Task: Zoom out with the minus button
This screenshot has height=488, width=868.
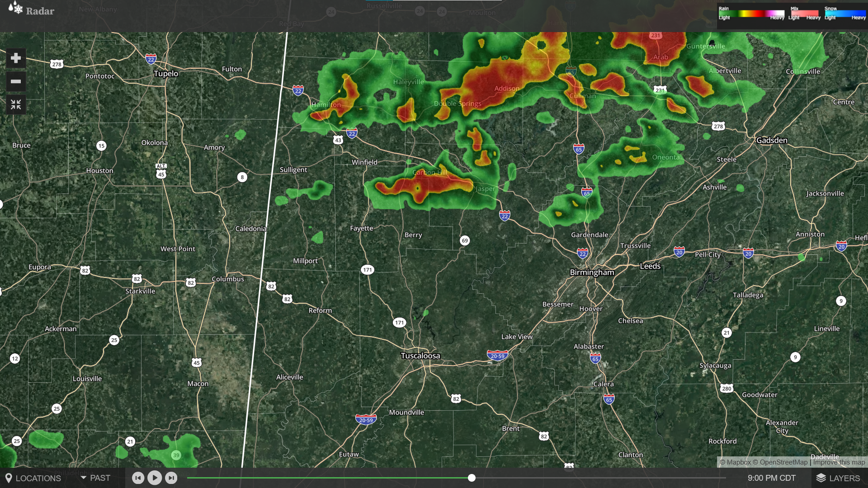Action: 16,82
